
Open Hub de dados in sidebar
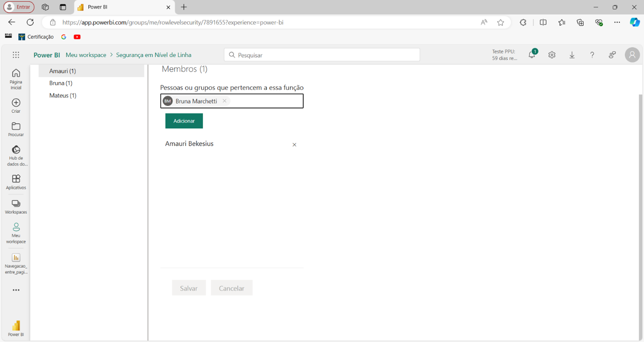tap(16, 150)
